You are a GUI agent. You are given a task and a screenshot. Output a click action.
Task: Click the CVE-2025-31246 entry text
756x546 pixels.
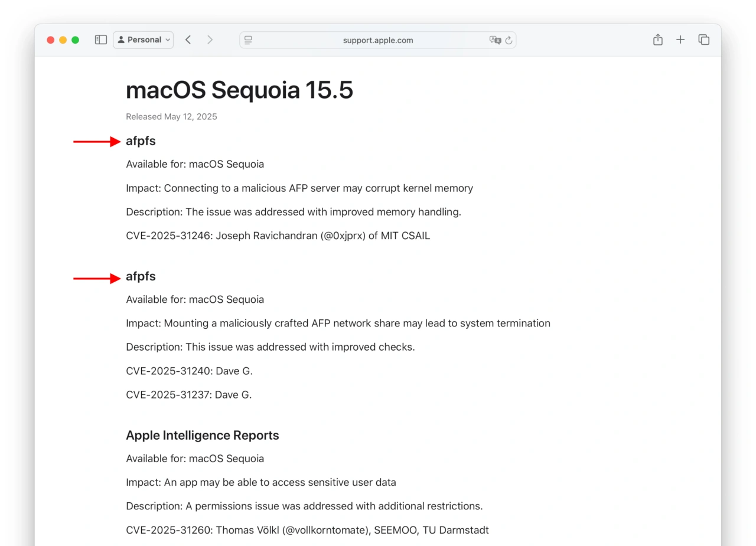click(x=278, y=236)
